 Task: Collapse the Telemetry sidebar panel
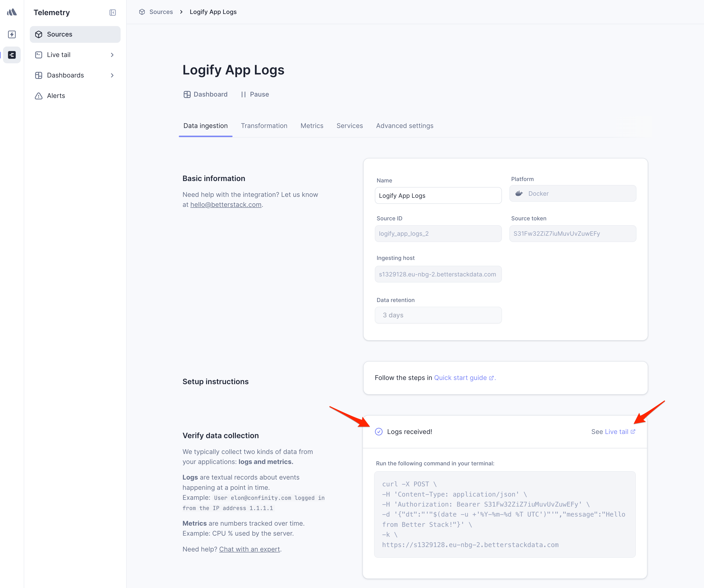pyautogui.click(x=113, y=13)
